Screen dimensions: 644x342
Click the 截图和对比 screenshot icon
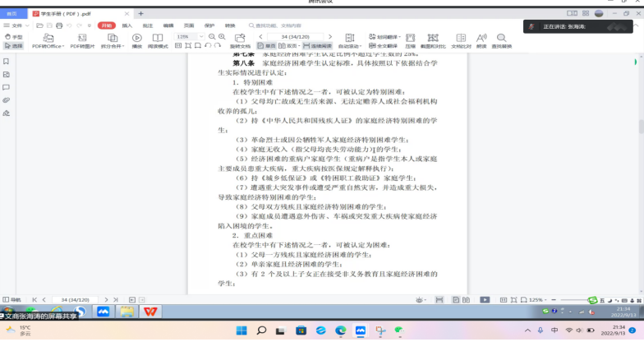point(434,39)
